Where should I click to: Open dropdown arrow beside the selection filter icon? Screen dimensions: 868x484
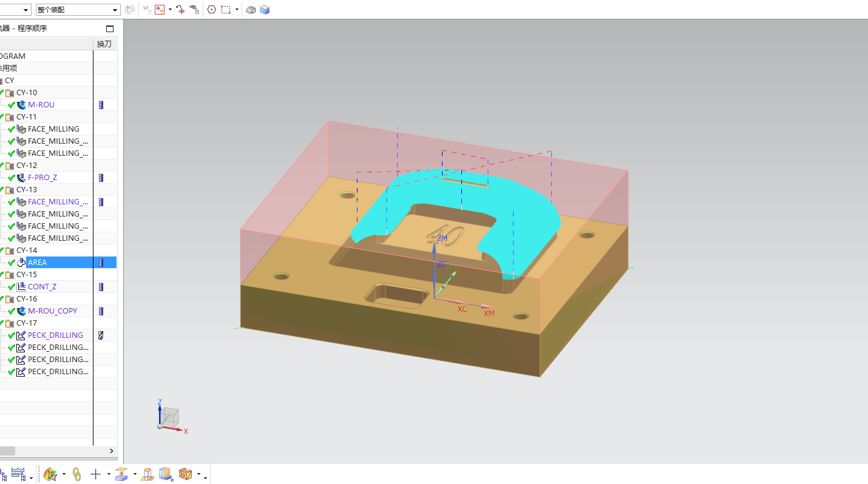coord(170,10)
